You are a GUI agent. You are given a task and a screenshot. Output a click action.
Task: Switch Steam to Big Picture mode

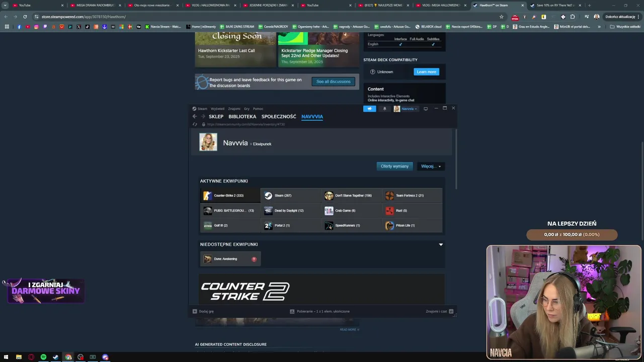click(426, 109)
